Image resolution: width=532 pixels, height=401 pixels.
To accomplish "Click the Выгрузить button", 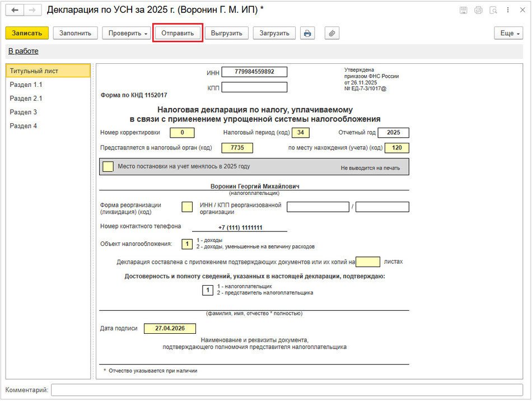I will [227, 33].
